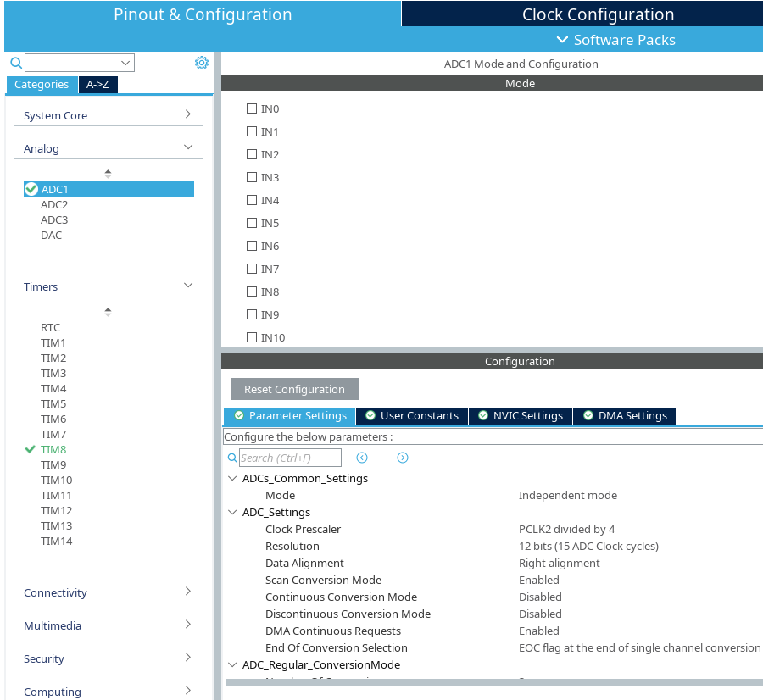Click the sort arrows above the Analog list

pos(108,174)
